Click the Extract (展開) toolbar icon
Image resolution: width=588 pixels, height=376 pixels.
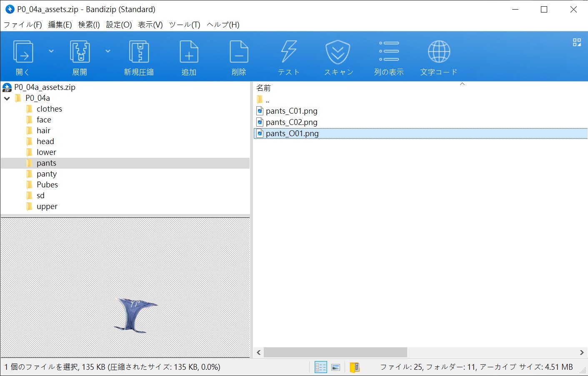coord(80,52)
